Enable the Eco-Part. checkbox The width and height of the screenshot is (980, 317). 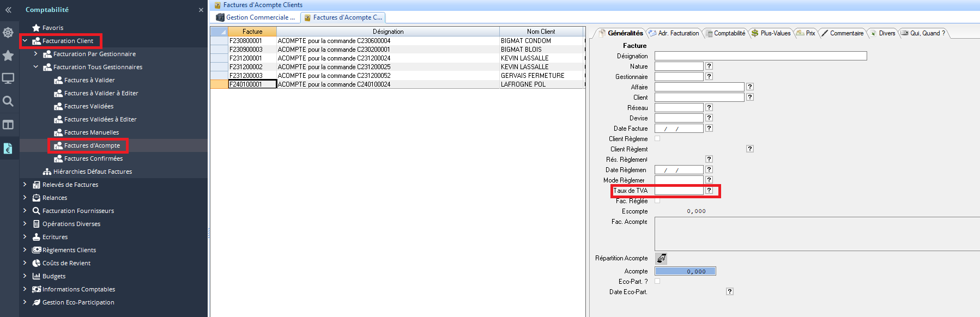click(x=657, y=282)
